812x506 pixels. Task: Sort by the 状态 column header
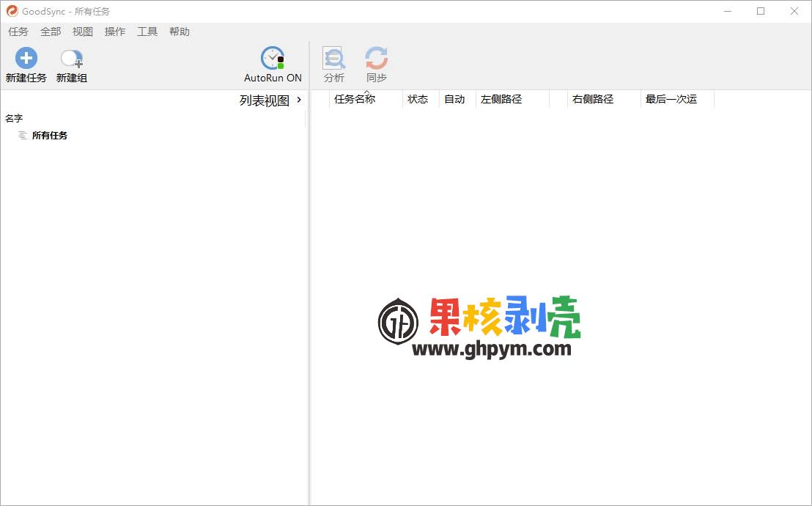[x=421, y=99]
